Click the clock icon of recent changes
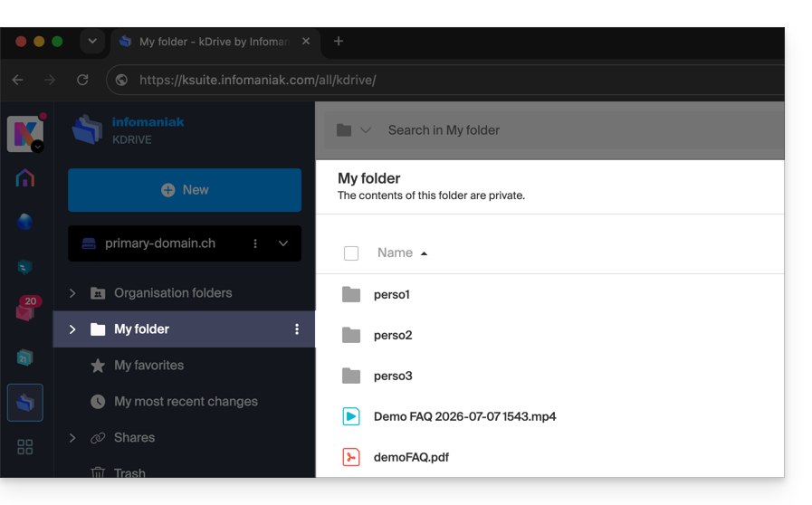Screen dimensions: 812x505 coord(98,402)
